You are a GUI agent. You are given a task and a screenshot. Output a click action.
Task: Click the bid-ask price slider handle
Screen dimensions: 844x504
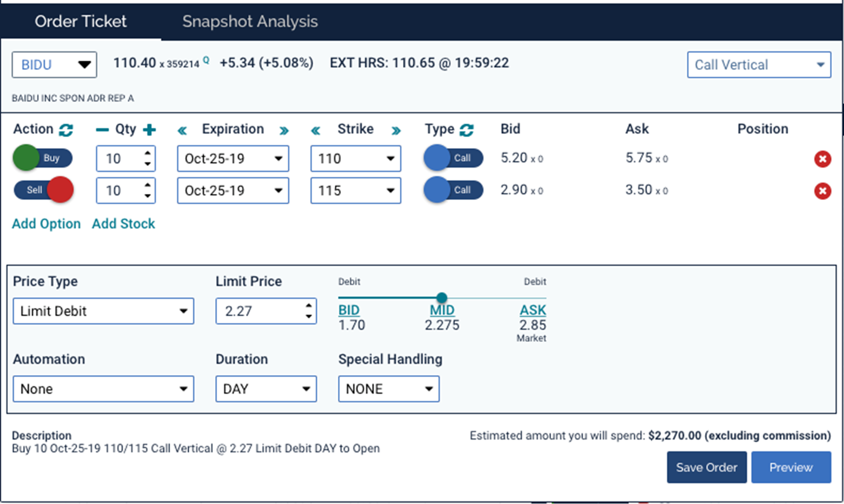click(x=441, y=297)
